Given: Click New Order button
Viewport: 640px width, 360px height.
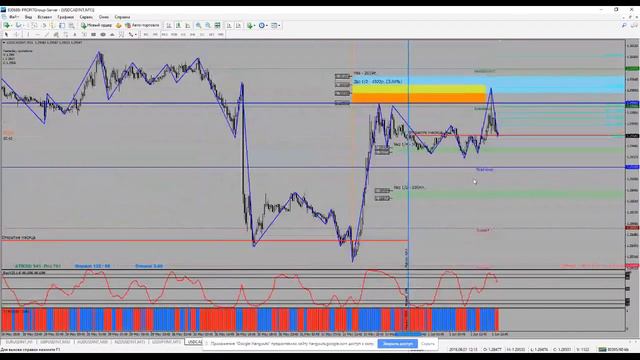Looking at the screenshot, I should click(x=96, y=25).
